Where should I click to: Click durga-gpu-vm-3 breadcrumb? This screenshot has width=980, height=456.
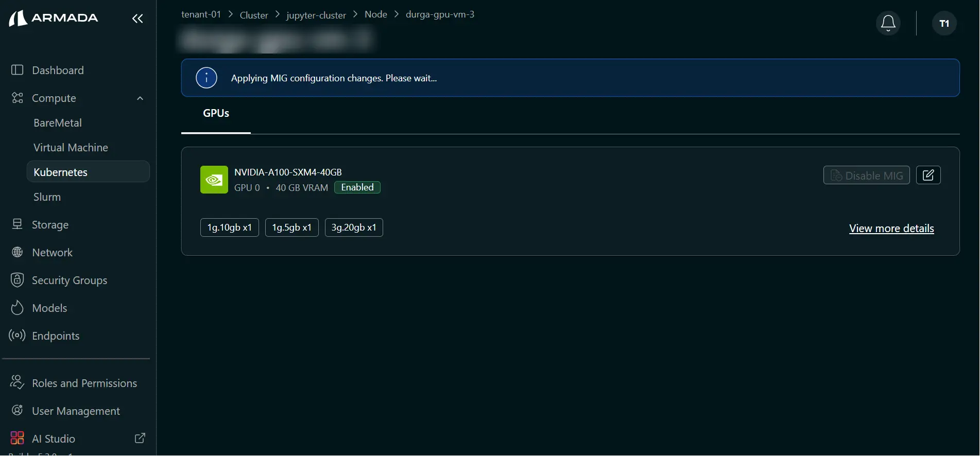coord(440,14)
